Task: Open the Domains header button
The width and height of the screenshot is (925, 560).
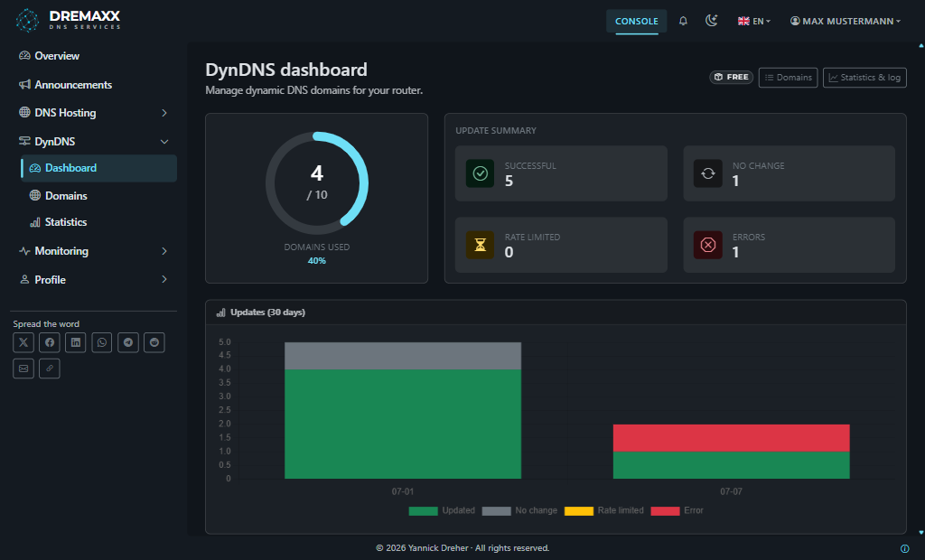Action: coord(788,78)
